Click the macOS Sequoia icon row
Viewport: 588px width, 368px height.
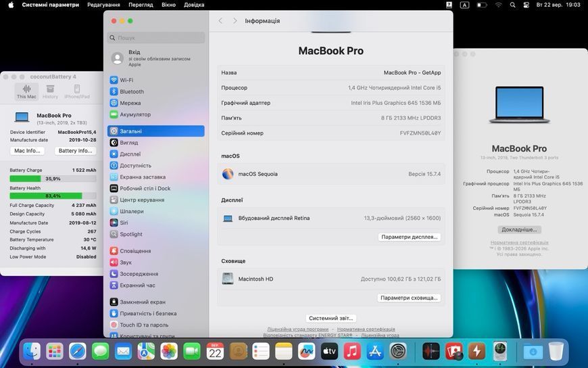(331, 174)
